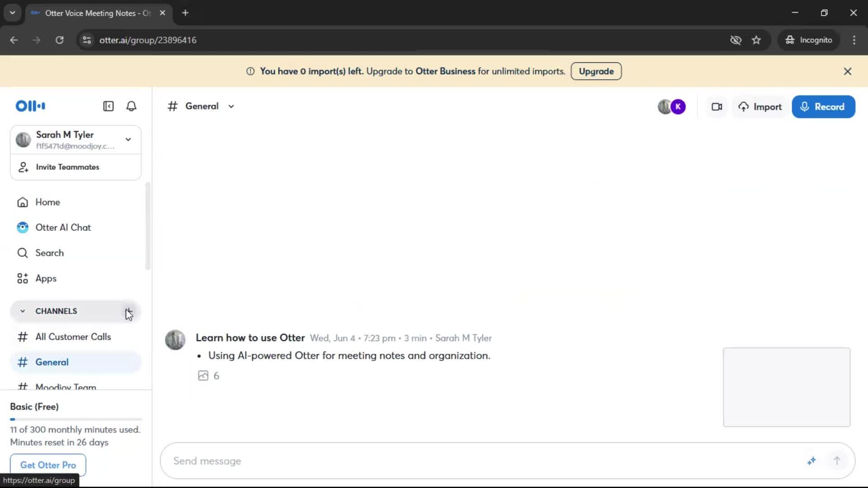The height and width of the screenshot is (488, 868).
Task: Click Upgrade in the banner
Action: click(596, 71)
